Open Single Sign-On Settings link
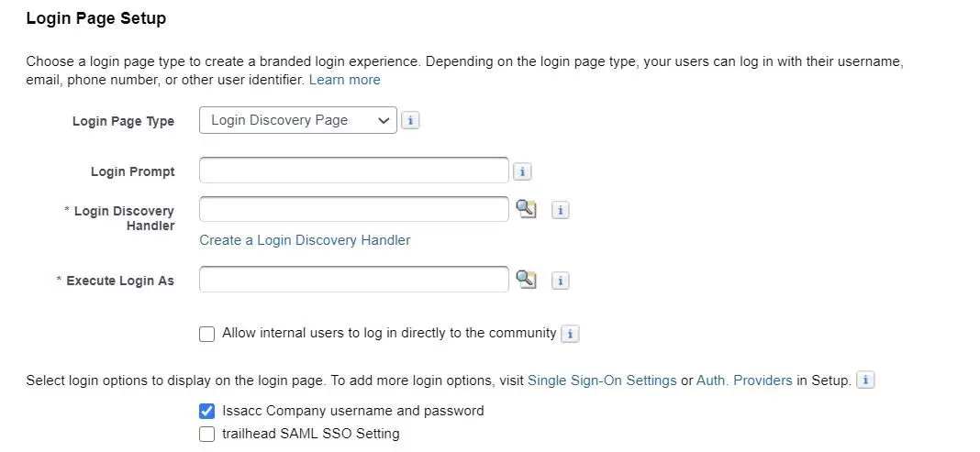This screenshot has width=980, height=452. coord(602,380)
